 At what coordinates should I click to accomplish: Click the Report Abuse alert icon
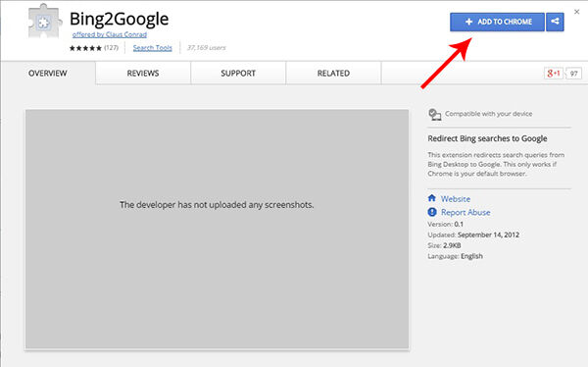(432, 212)
